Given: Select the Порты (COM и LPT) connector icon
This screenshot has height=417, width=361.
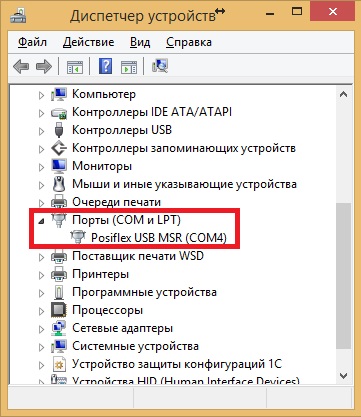Looking at the screenshot, I should coord(59,220).
